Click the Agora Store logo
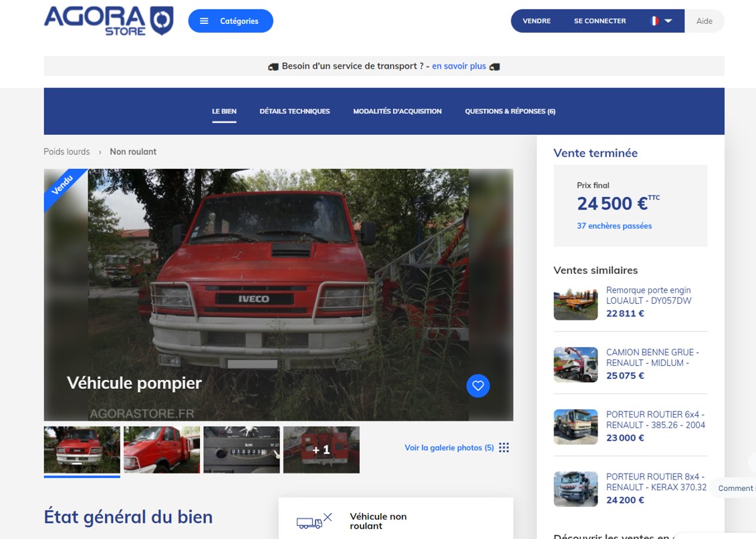The width and height of the screenshot is (756, 539). click(x=108, y=21)
